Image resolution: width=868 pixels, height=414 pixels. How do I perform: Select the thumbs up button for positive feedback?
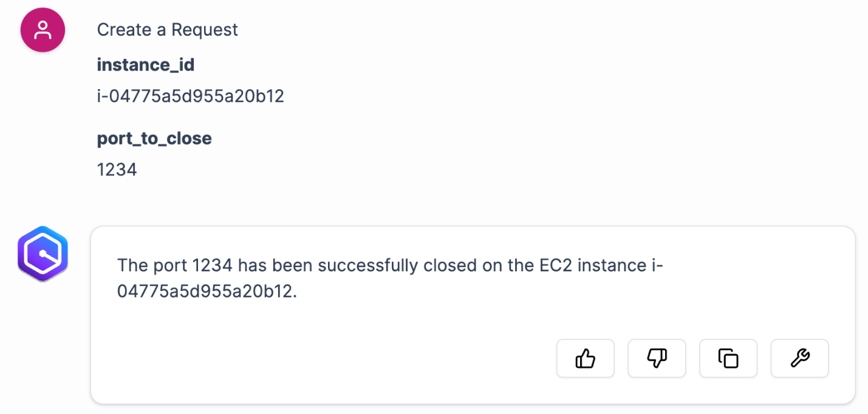pos(585,358)
